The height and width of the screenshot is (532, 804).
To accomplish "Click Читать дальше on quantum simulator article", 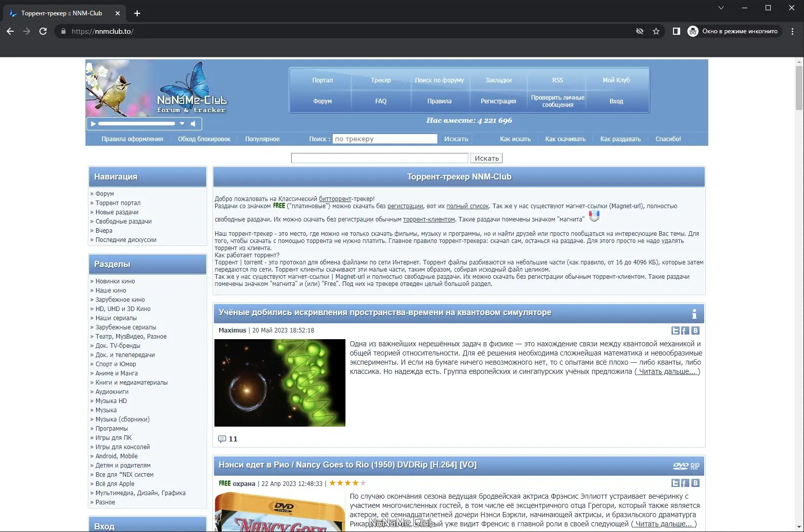I will click(x=667, y=371).
